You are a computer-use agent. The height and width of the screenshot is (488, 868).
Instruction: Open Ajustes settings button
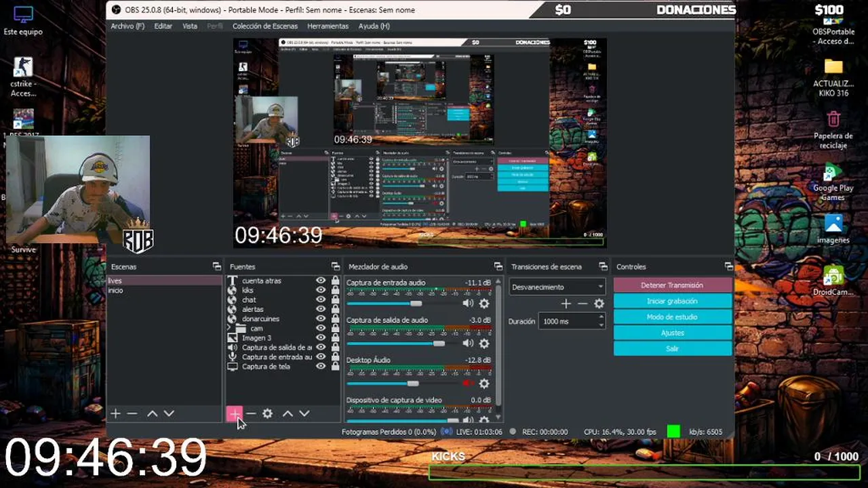(x=673, y=333)
